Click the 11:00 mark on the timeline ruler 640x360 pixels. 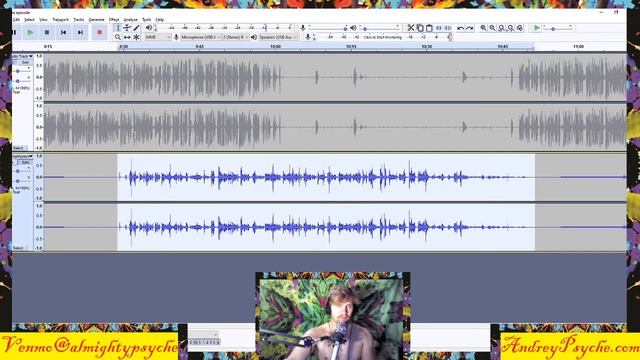tap(578, 47)
